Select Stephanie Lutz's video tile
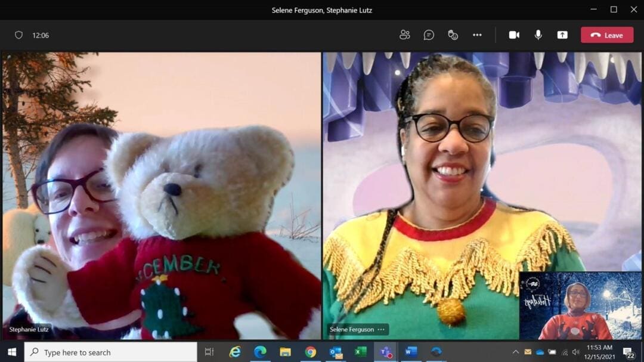Image resolution: width=644 pixels, height=362 pixels. click(x=162, y=196)
